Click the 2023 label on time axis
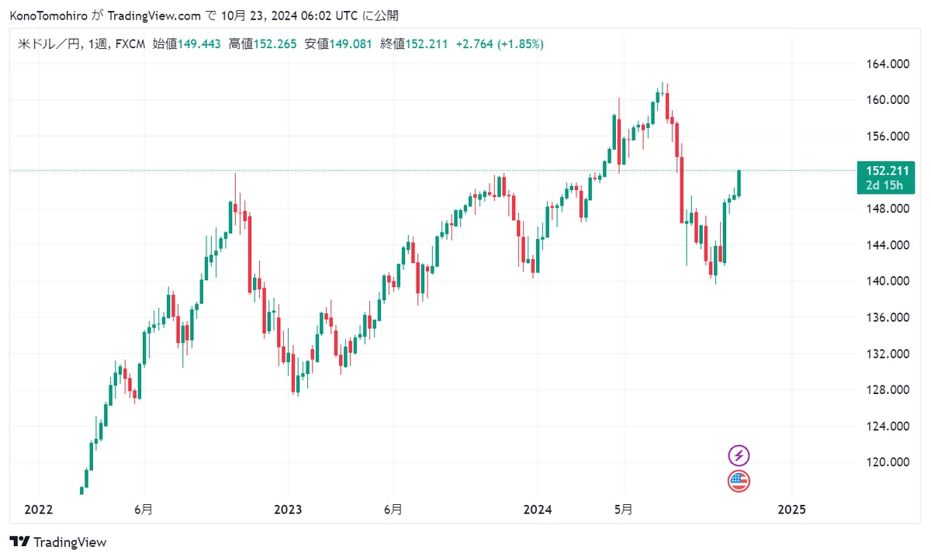 coord(288,510)
